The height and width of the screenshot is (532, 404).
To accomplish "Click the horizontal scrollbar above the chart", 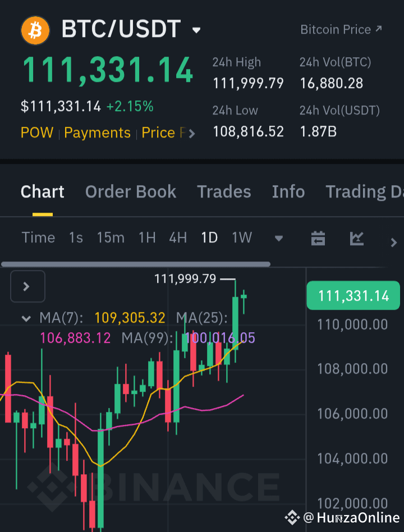I will pyautogui.click(x=136, y=264).
